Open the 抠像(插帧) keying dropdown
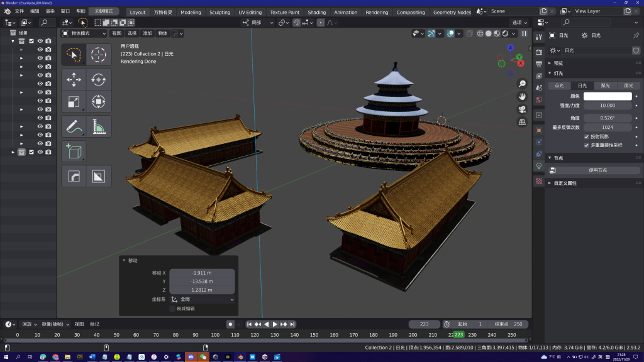This screenshot has width=644, height=362. (55, 324)
